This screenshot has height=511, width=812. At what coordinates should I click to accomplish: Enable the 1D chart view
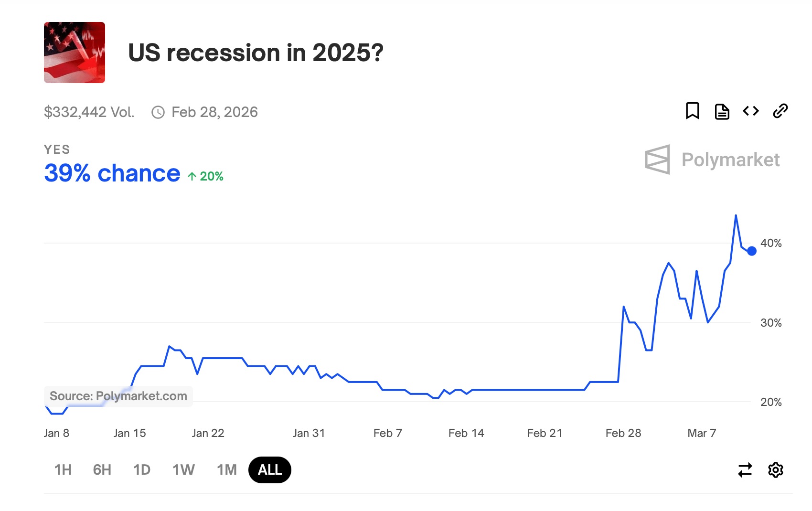pyautogui.click(x=141, y=470)
